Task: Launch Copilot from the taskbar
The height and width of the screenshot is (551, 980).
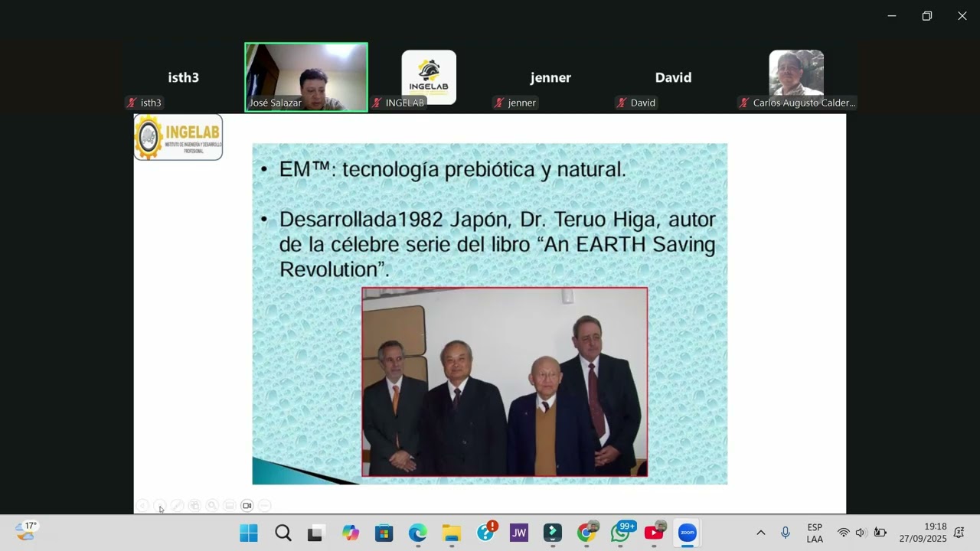Action: pyautogui.click(x=351, y=533)
